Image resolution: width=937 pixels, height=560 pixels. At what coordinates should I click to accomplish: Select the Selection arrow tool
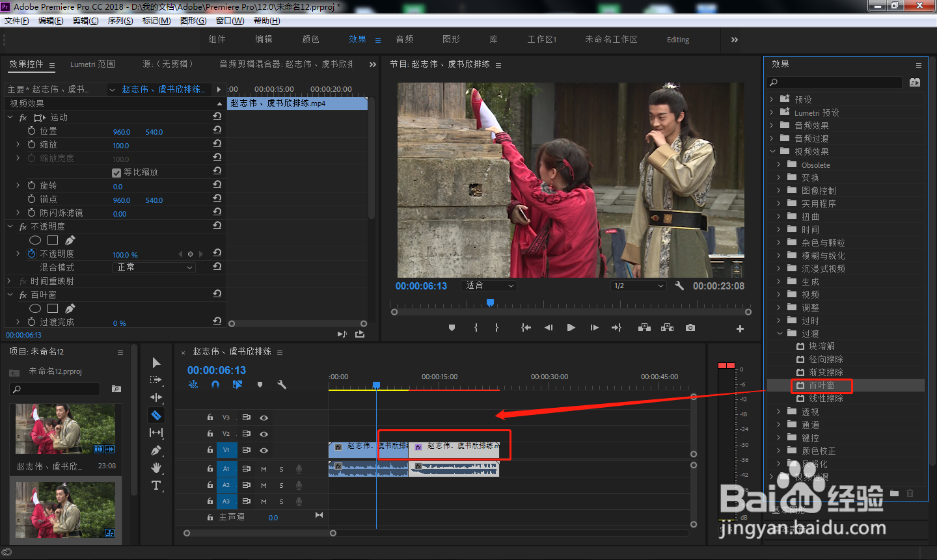pyautogui.click(x=156, y=362)
